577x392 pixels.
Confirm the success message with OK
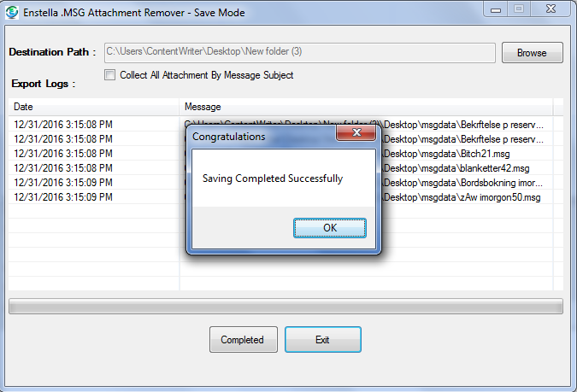click(x=330, y=228)
